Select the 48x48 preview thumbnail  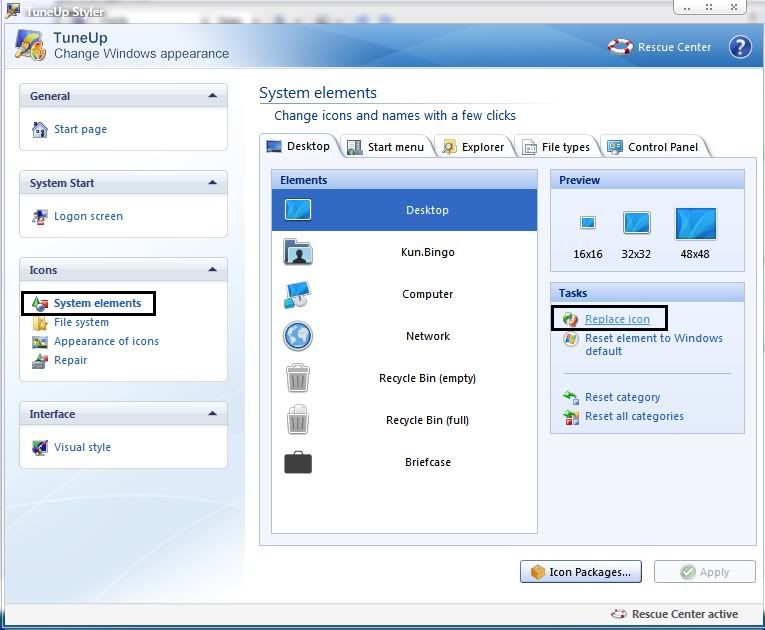pyautogui.click(x=696, y=224)
